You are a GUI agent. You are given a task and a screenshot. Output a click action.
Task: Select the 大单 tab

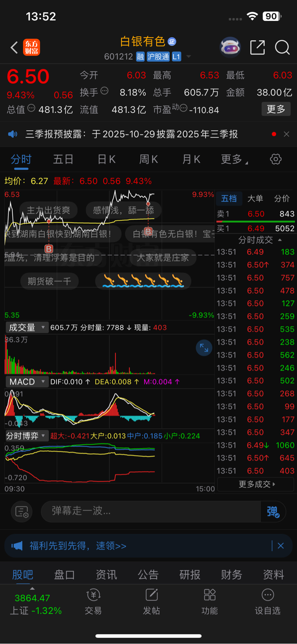click(x=255, y=199)
